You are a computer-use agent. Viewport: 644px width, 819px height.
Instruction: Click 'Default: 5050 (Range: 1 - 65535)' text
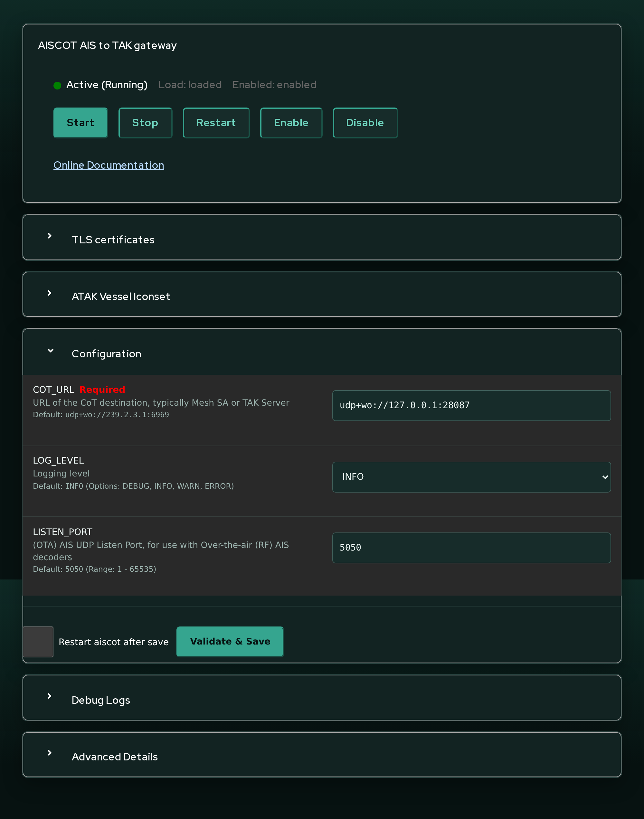(95, 569)
